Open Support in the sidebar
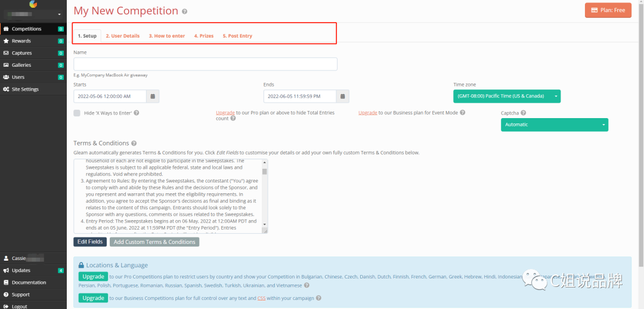The width and height of the screenshot is (644, 309). (x=33, y=295)
